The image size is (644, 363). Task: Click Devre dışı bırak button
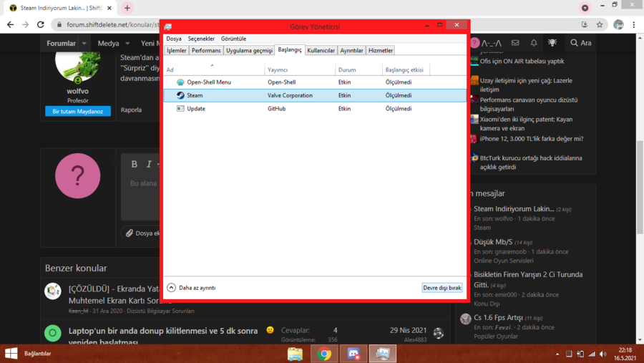(x=442, y=288)
